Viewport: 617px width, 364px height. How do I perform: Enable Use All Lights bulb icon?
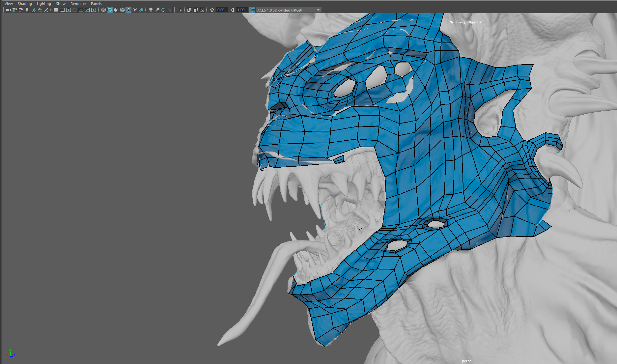[x=135, y=10]
